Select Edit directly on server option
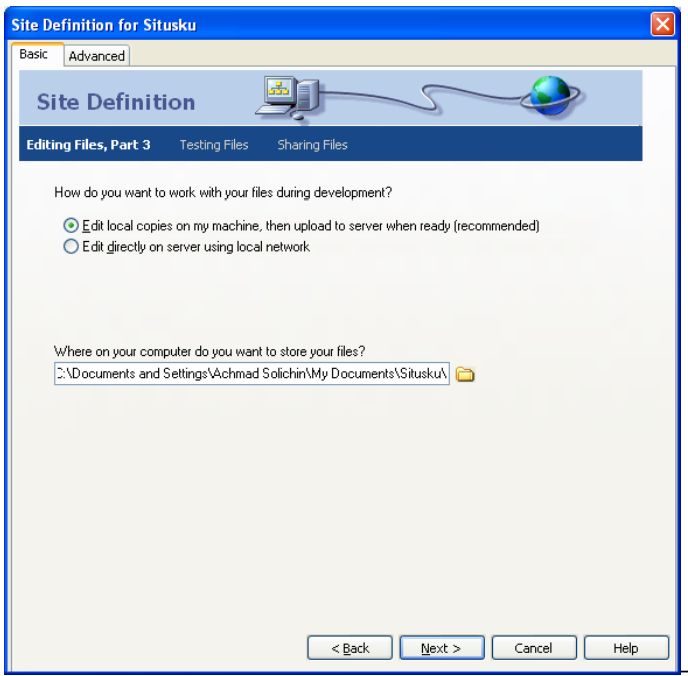Image resolution: width=688 pixels, height=676 pixels. (71, 247)
